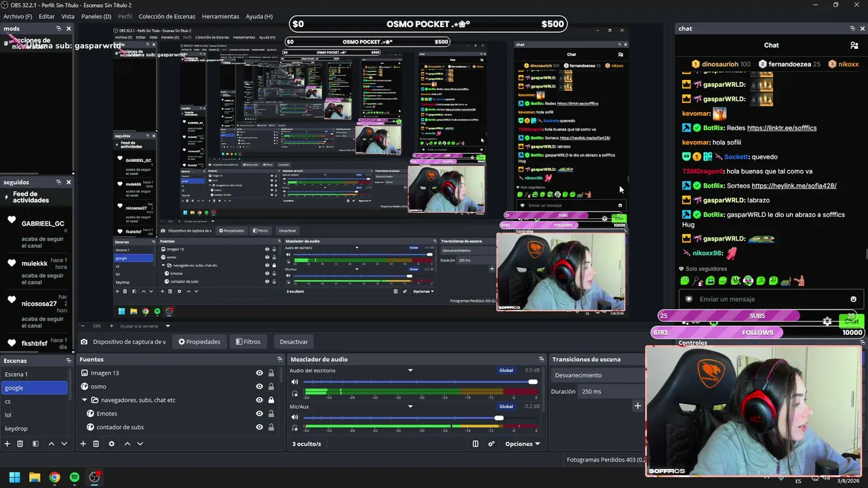Open source properties gear in Fuentes toolbar
The height and width of the screenshot is (488, 868).
[x=111, y=444]
